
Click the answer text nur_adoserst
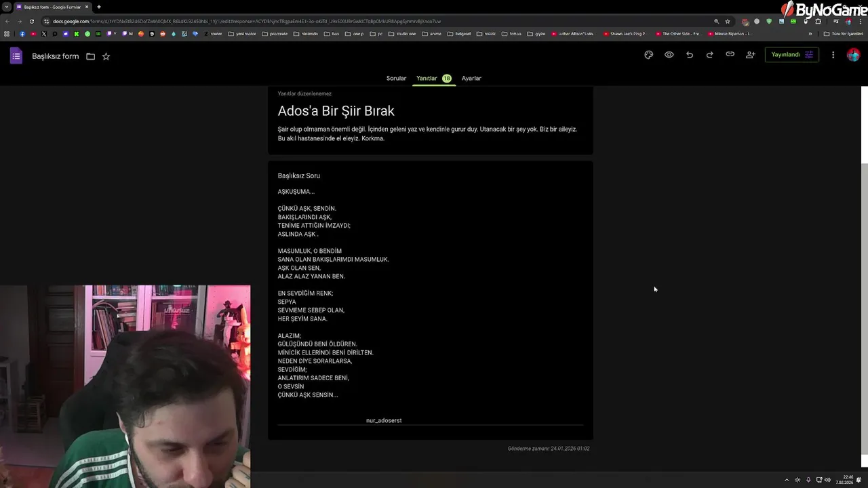384,420
